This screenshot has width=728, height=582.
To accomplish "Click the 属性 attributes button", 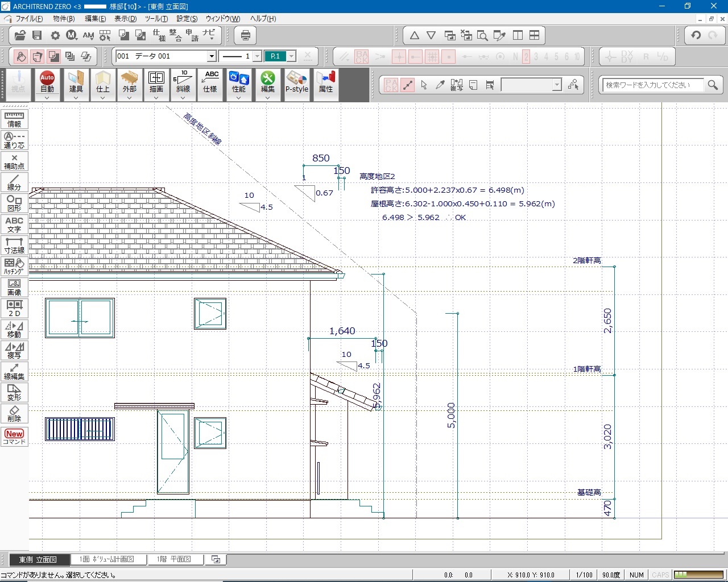I will (x=326, y=82).
